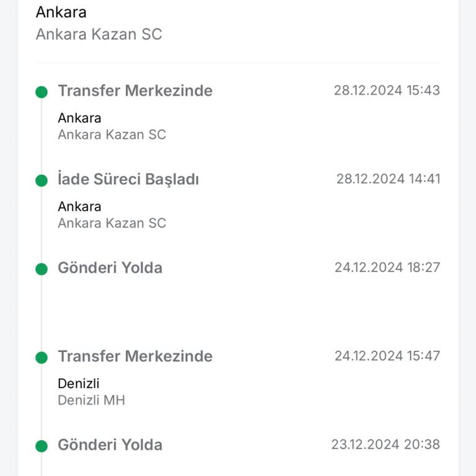Select Gönderi Yolda title dated 24.12.2024
The width and height of the screenshot is (476, 476).
(110, 268)
